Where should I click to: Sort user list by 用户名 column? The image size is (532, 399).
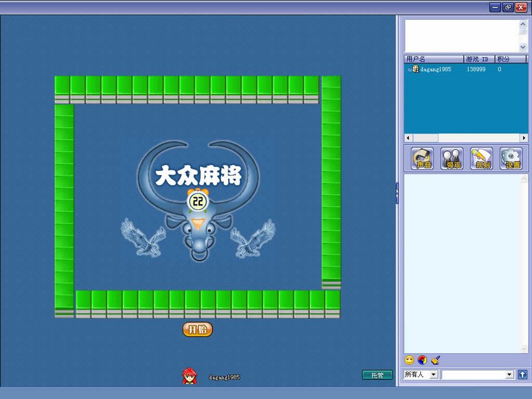pos(434,59)
